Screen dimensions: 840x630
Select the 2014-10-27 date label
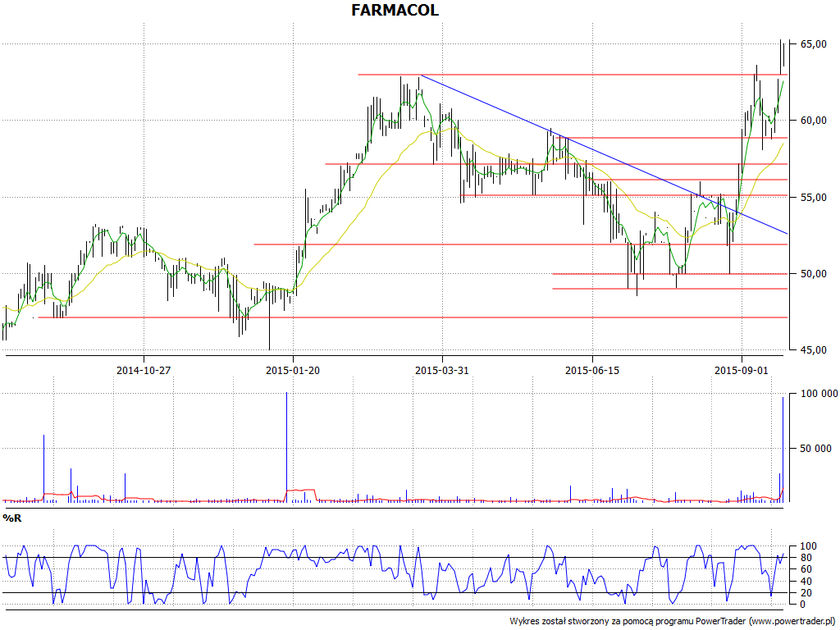144,370
